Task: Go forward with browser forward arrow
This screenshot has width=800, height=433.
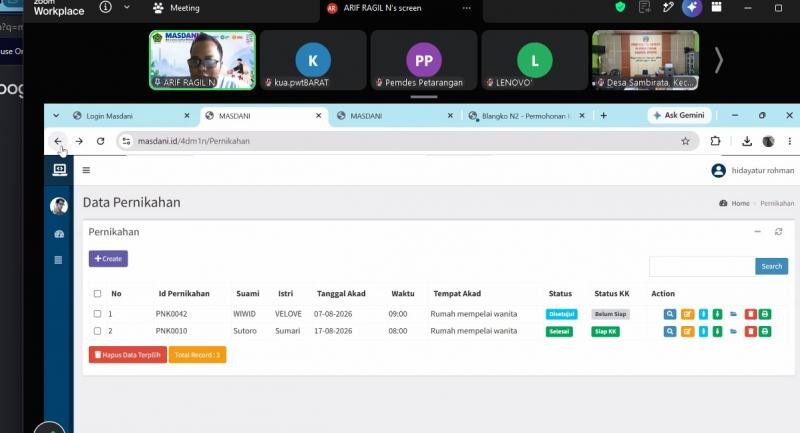Action: coord(79,141)
